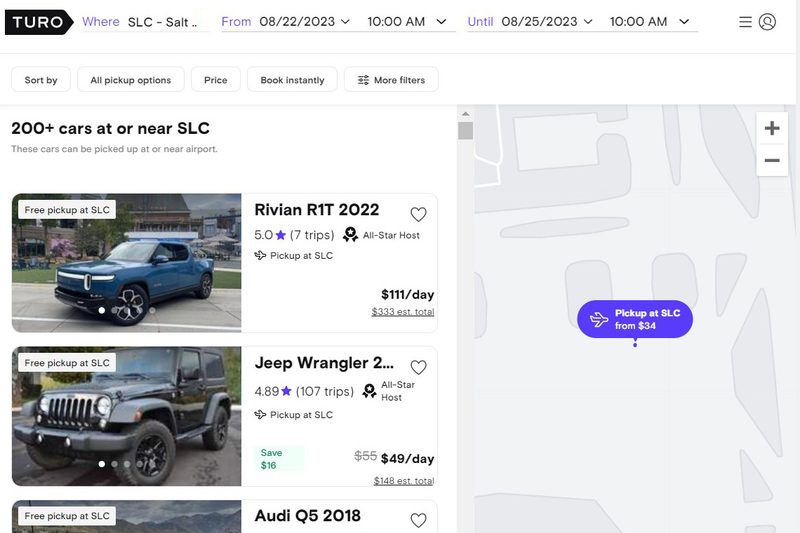
Task: Open the user profile icon
Action: (x=767, y=22)
